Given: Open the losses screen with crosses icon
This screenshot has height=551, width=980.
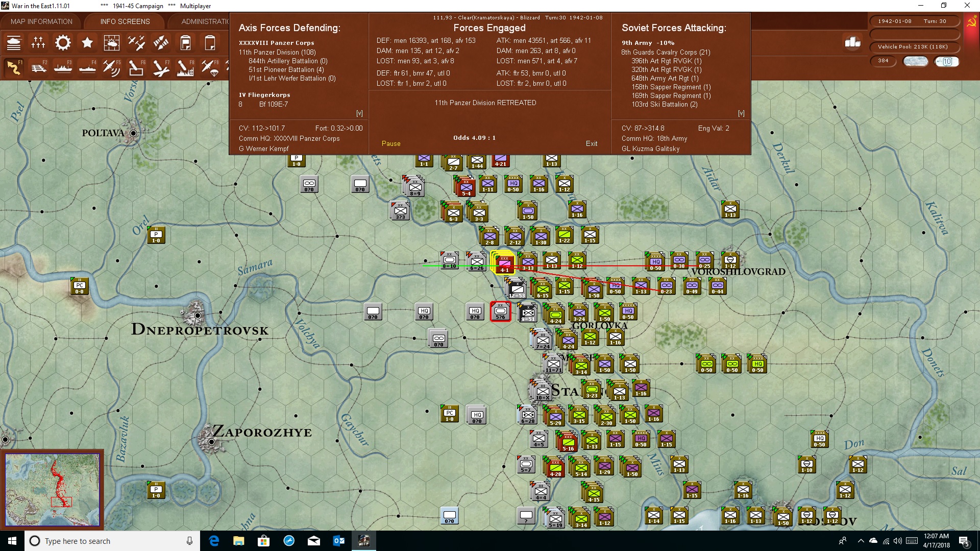Looking at the screenshot, I should (x=38, y=43).
